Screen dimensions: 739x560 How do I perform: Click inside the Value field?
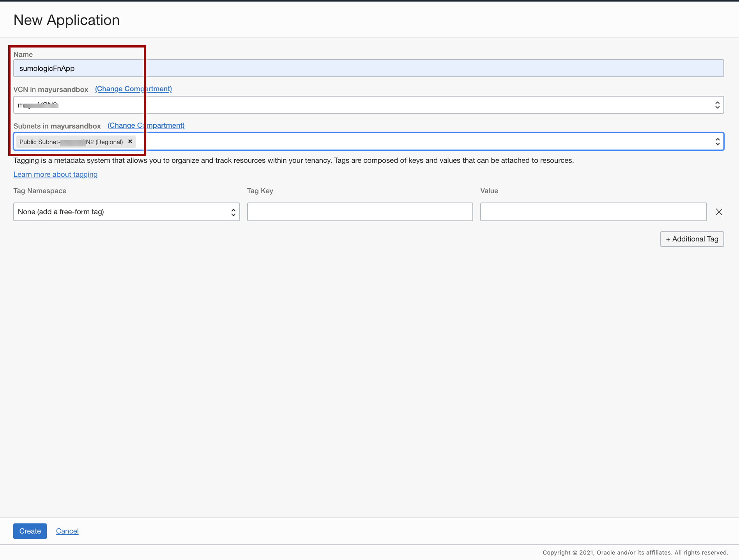coord(593,212)
